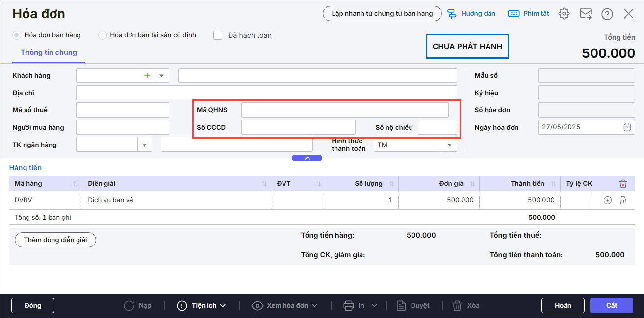Screen dimensions: 644x318
Task: Add row using circled plus icon
Action: 608,200
